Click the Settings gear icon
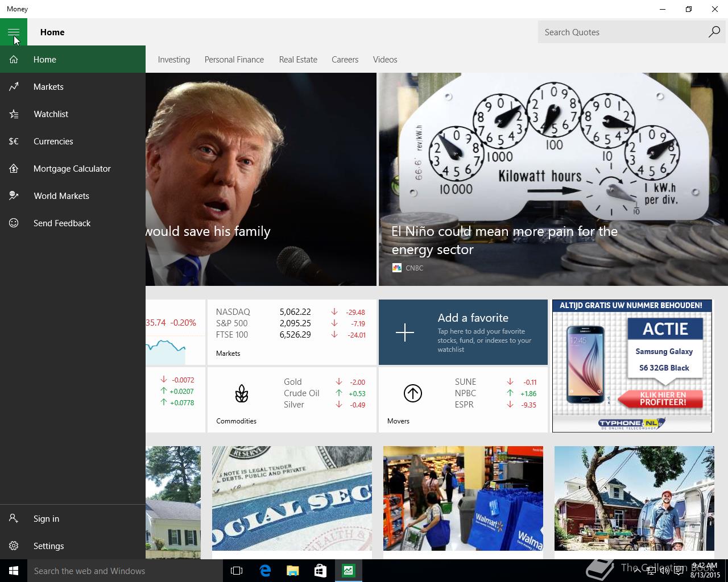The height and width of the screenshot is (582, 728). point(14,546)
